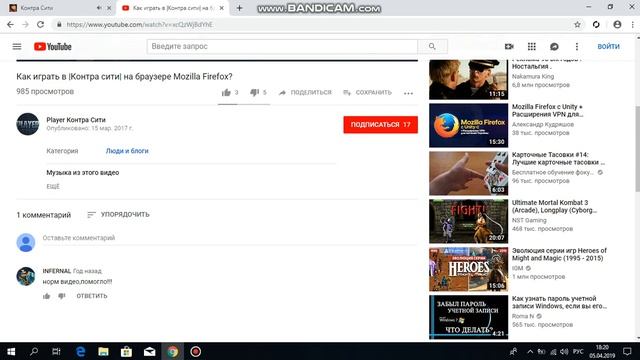Screen dimensions: 640x360
Task: Open УПОРЯДОЧИТЬ comment sort dropdown
Action: 118,214
